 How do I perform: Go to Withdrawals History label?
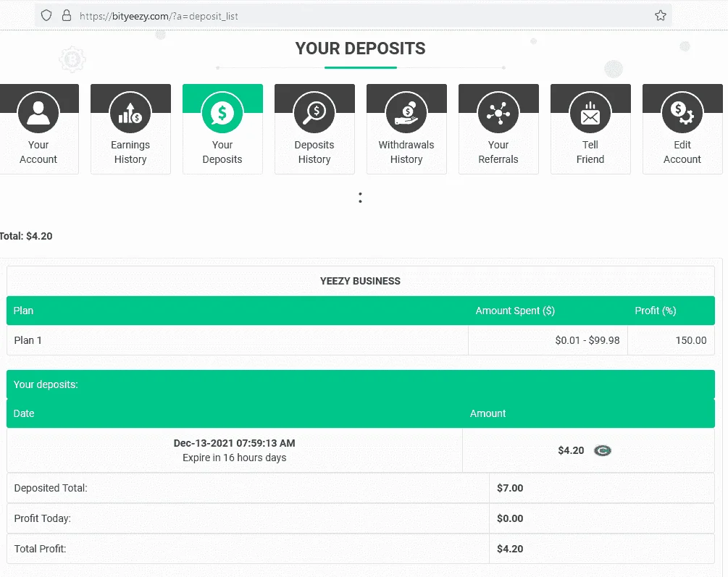[x=406, y=152]
